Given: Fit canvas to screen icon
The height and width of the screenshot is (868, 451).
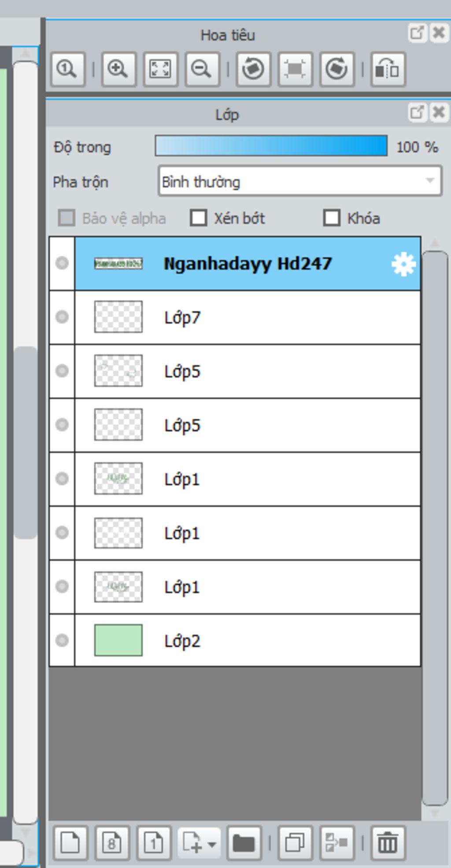Looking at the screenshot, I should click(x=160, y=69).
